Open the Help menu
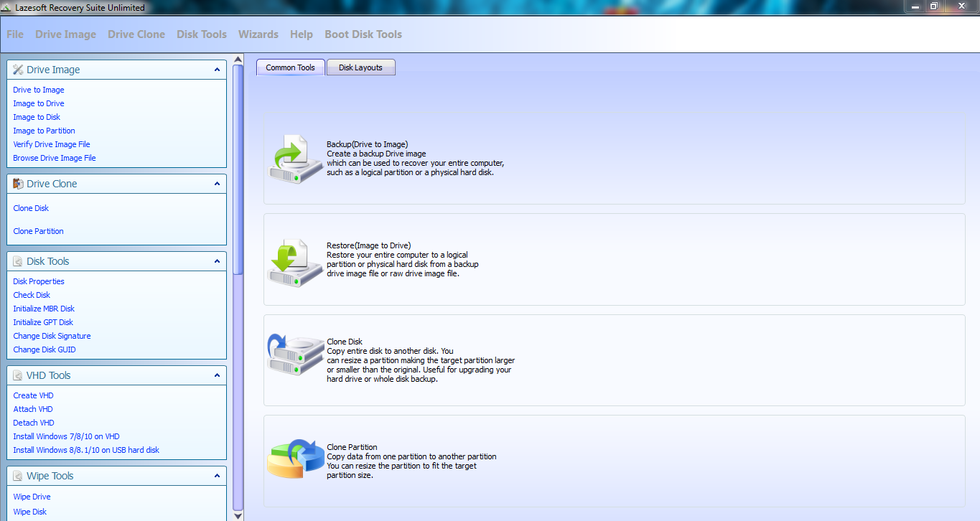Image resolution: width=980 pixels, height=521 pixels. [x=302, y=34]
